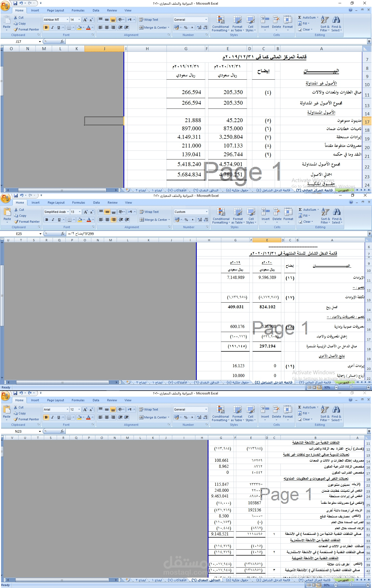The height and width of the screenshot is (588, 372).
Task: Switch to Page Layout view in E25 window
Action: point(314,387)
